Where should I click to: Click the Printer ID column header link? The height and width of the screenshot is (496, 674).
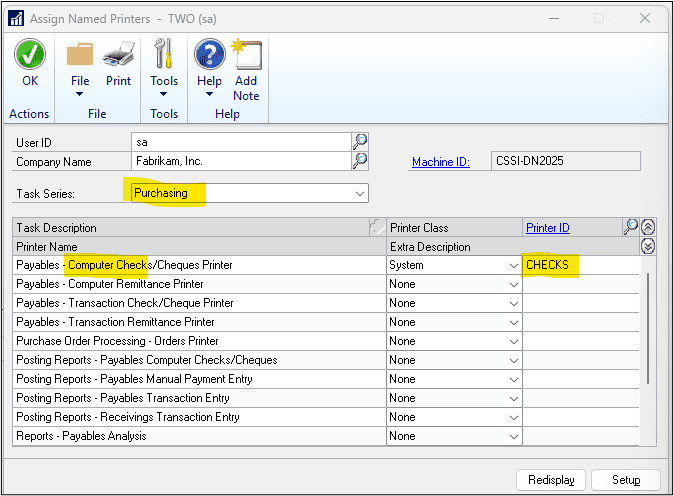[x=548, y=228]
